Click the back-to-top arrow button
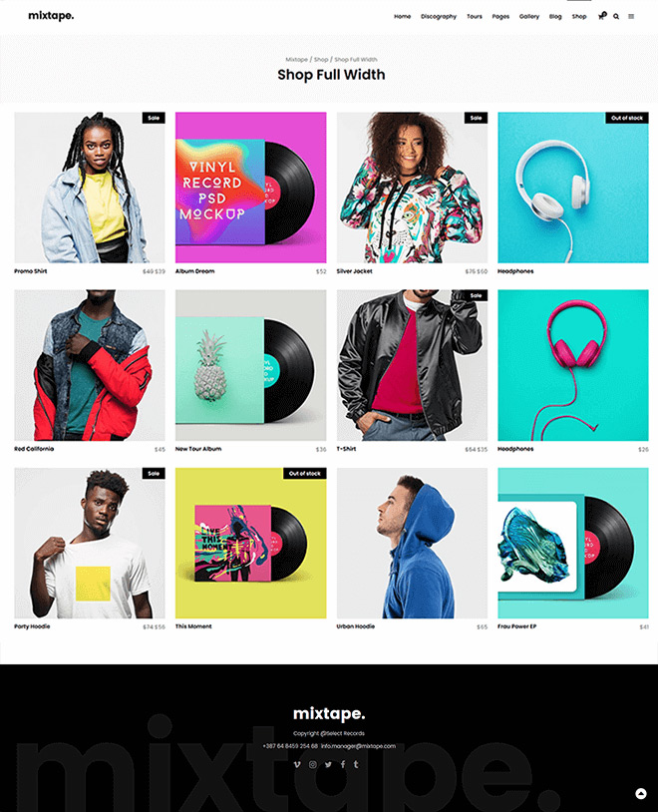The width and height of the screenshot is (658, 812). 641,793
